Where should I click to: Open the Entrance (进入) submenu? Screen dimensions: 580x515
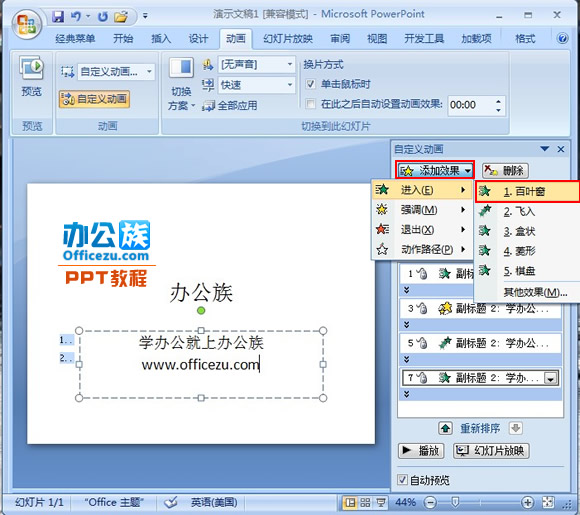[x=422, y=190]
